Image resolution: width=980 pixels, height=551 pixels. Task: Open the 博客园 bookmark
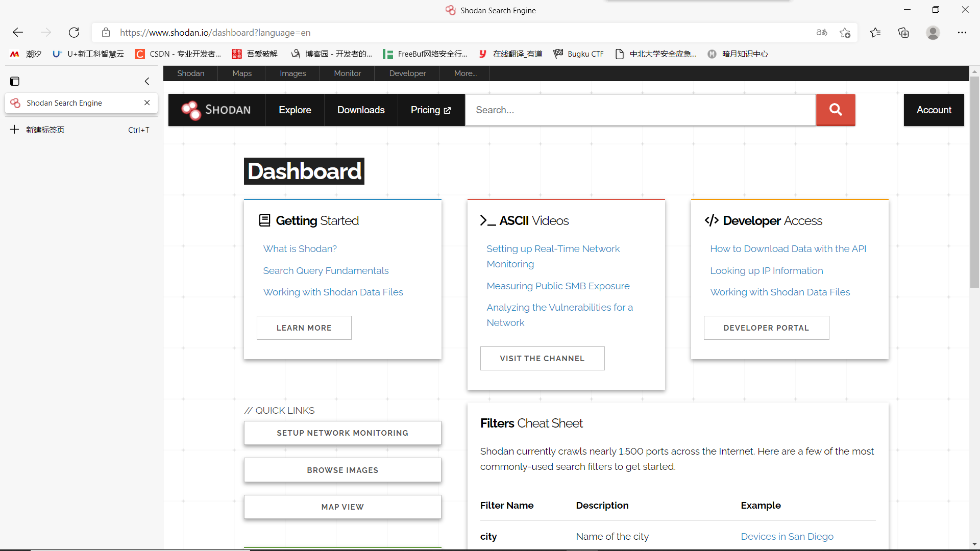331,54
